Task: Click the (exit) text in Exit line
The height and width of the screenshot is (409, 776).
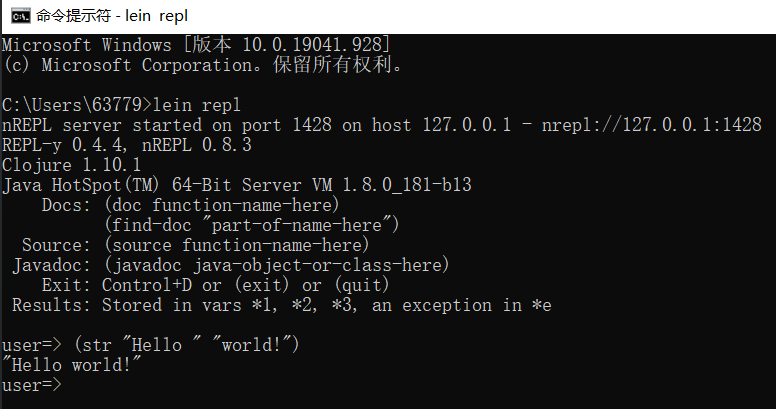Action: point(262,285)
